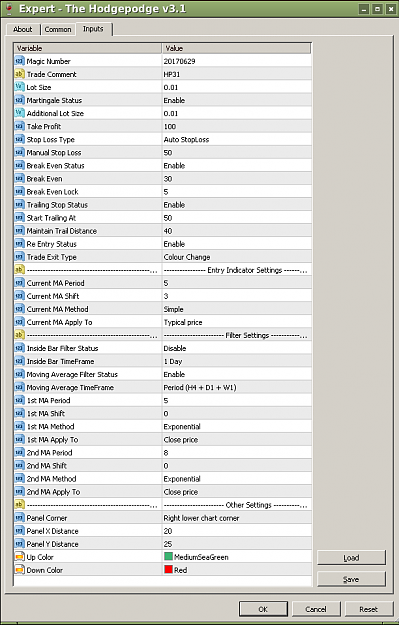Switch to the Common tab
Viewport: 399px width, 625px height.
(58, 29)
